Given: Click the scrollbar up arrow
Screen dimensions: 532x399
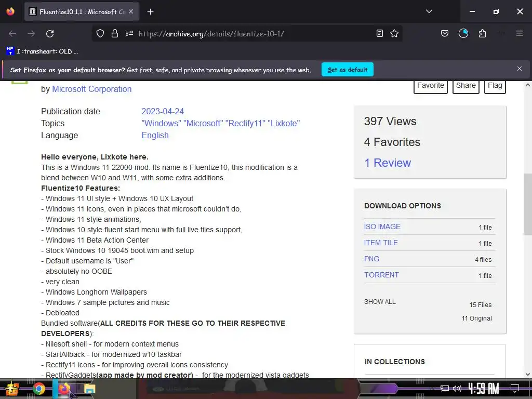Looking at the screenshot, I should point(528,85).
